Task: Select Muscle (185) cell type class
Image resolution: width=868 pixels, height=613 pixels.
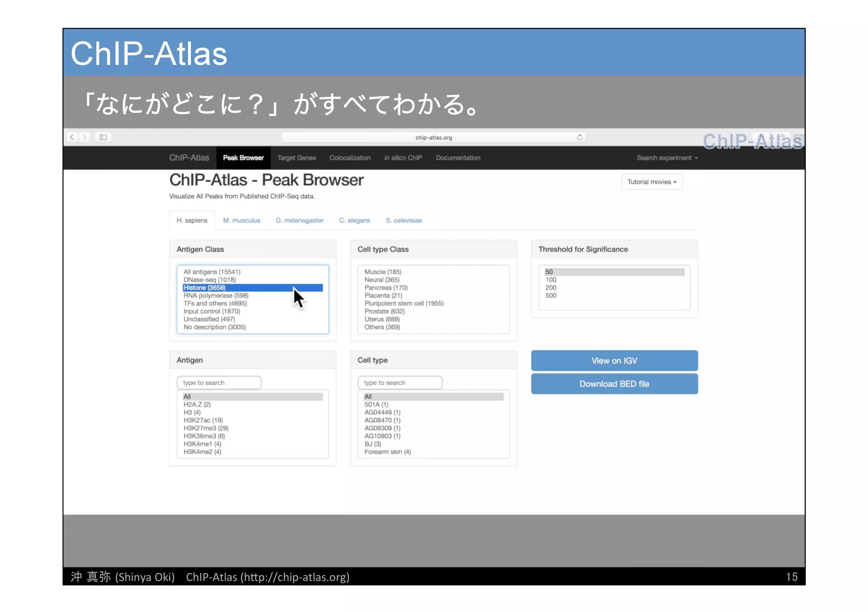Action: [x=434, y=272]
